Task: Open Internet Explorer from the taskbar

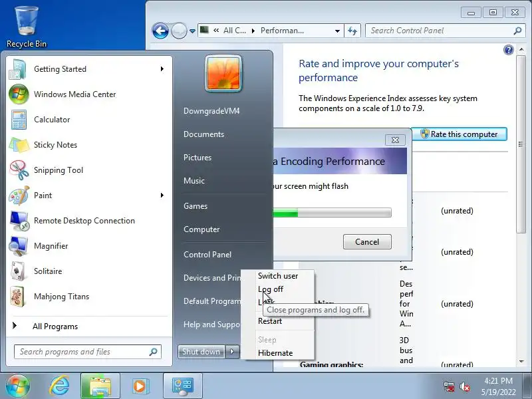Action: (x=59, y=386)
